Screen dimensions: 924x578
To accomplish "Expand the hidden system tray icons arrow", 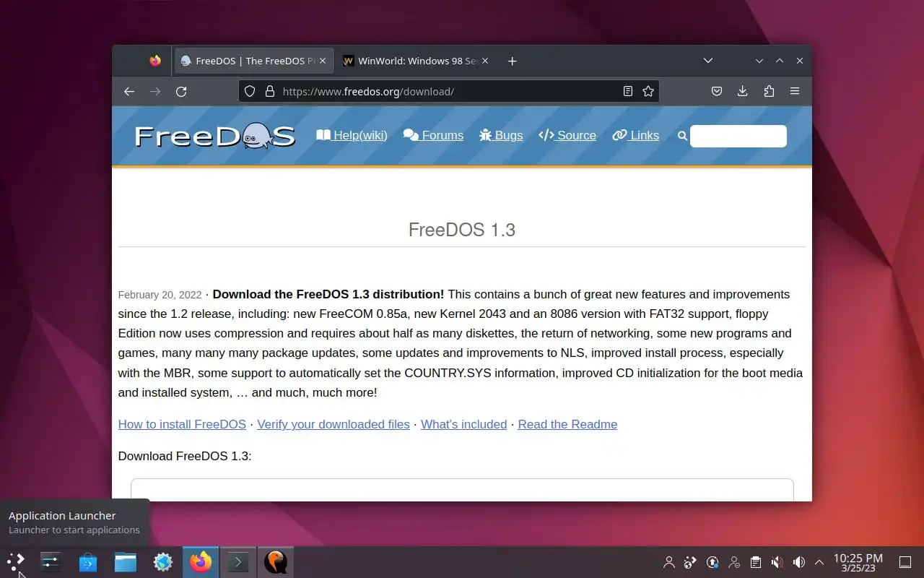I will tap(819, 562).
